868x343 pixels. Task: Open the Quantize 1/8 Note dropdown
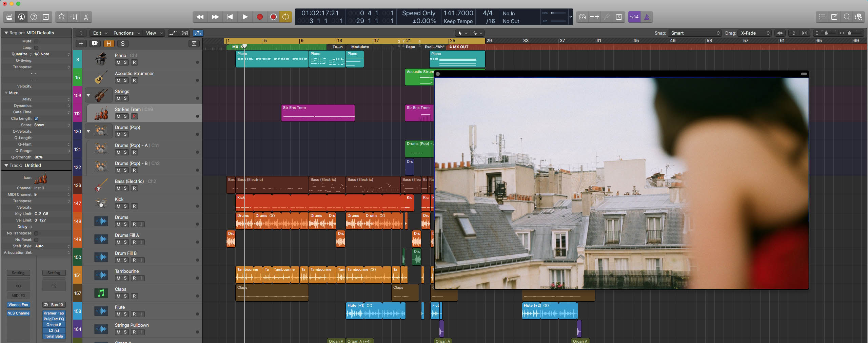coord(52,54)
